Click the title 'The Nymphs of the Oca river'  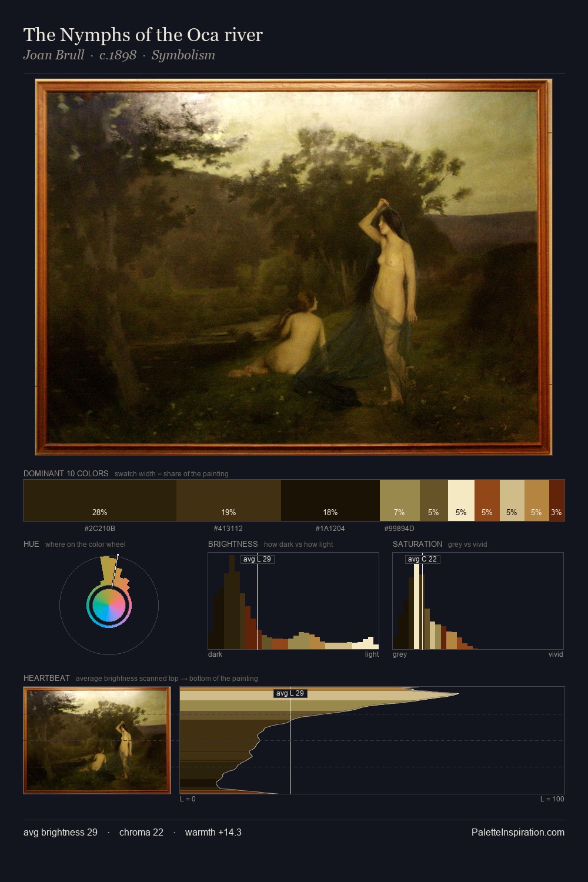pyautogui.click(x=143, y=35)
